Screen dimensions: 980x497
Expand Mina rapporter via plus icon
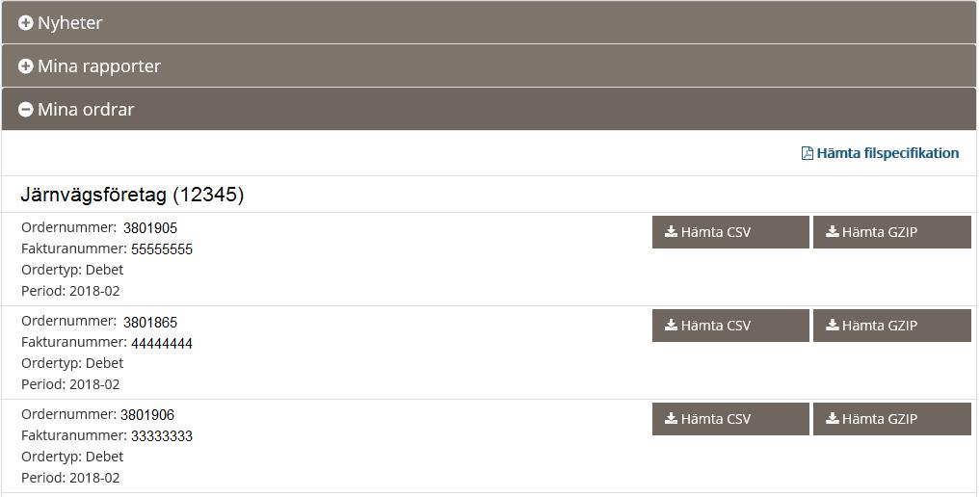(x=26, y=66)
